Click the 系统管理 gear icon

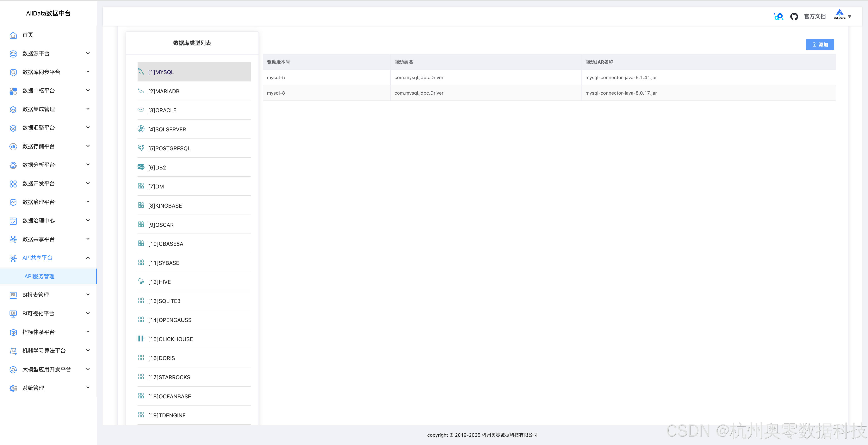click(x=13, y=388)
